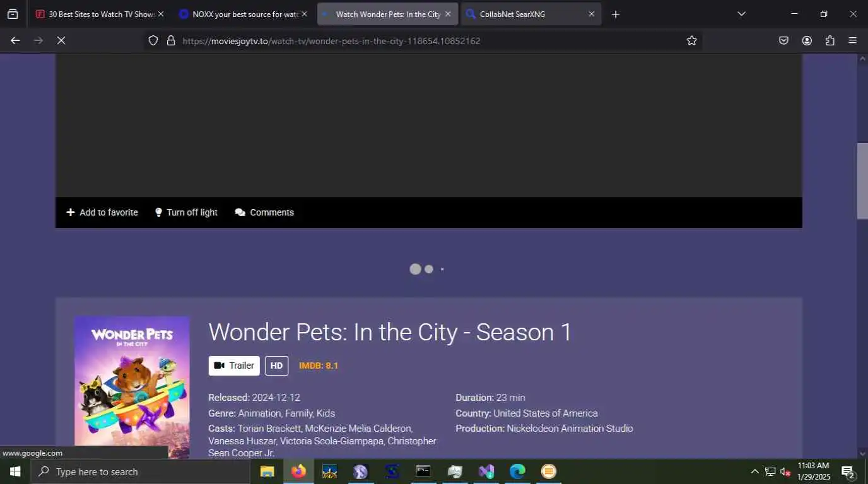Bookmark this page with the star

(692, 40)
